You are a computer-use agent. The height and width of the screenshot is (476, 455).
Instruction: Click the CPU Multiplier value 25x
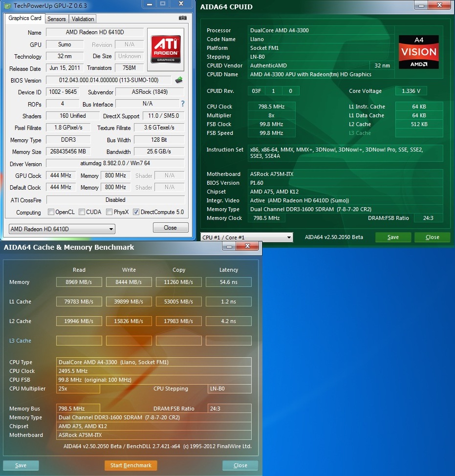click(78, 389)
